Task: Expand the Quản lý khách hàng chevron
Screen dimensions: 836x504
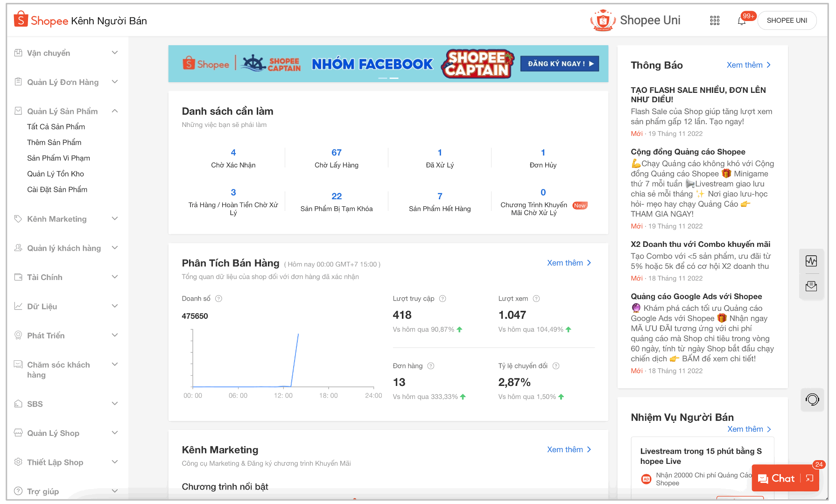Action: pyautogui.click(x=115, y=248)
